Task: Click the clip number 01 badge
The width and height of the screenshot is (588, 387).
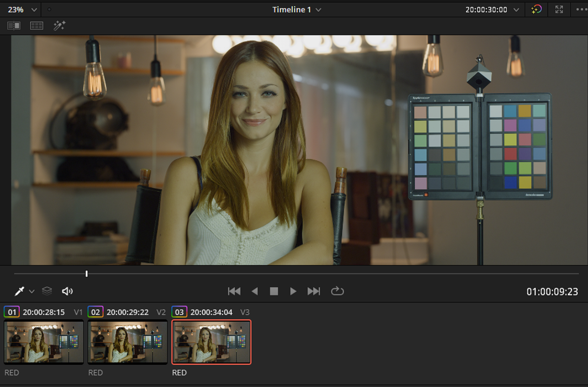Action: click(12, 312)
